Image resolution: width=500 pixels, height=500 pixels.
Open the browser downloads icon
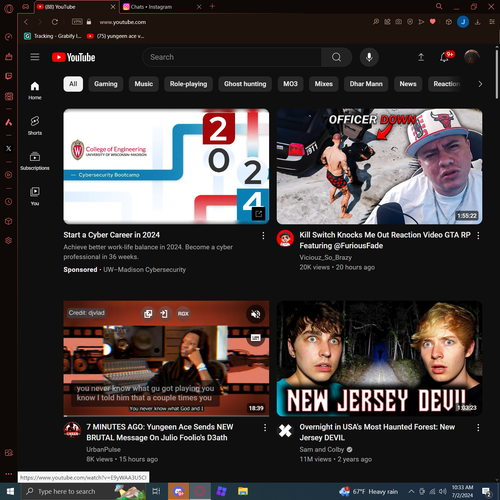pyautogui.click(x=478, y=22)
